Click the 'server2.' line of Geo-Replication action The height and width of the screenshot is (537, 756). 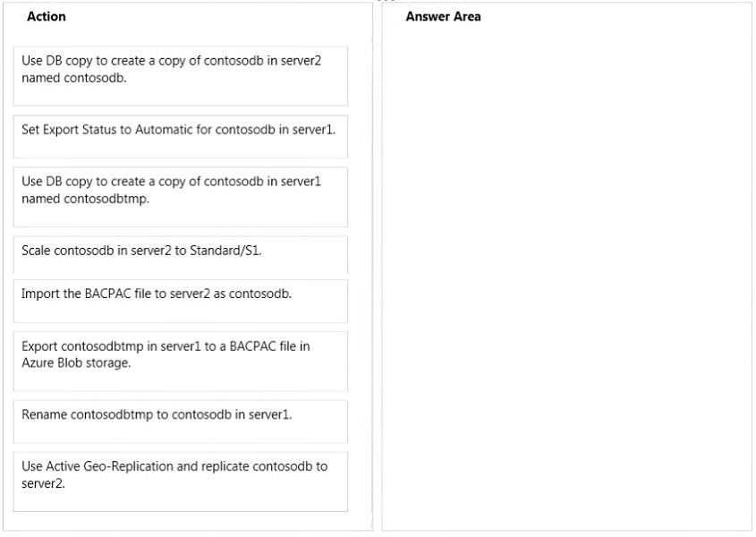click(43, 483)
